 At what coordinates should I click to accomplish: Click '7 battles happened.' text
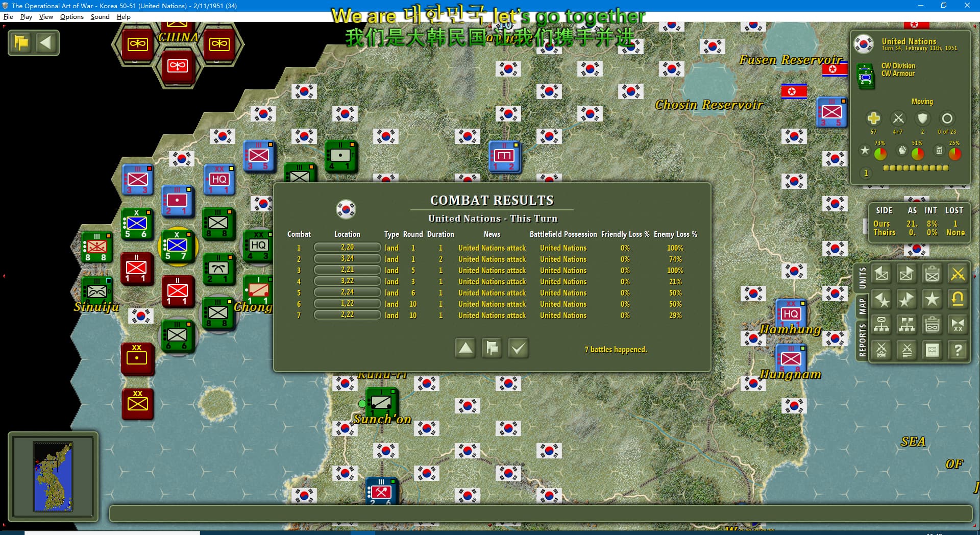[616, 350]
